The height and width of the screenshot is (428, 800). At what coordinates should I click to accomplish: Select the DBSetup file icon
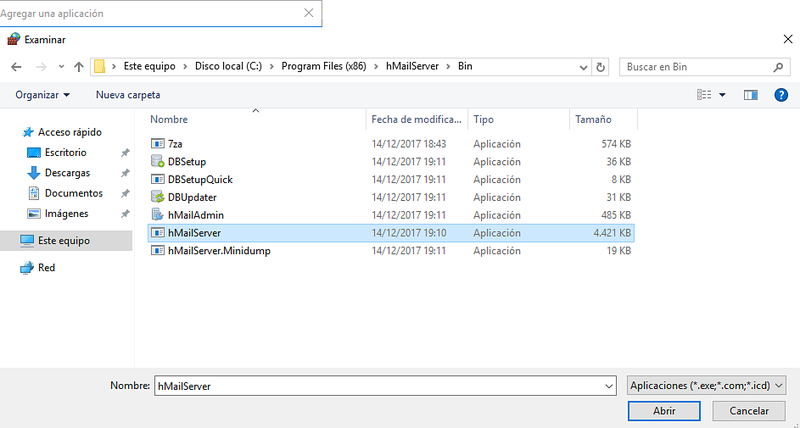(158, 162)
